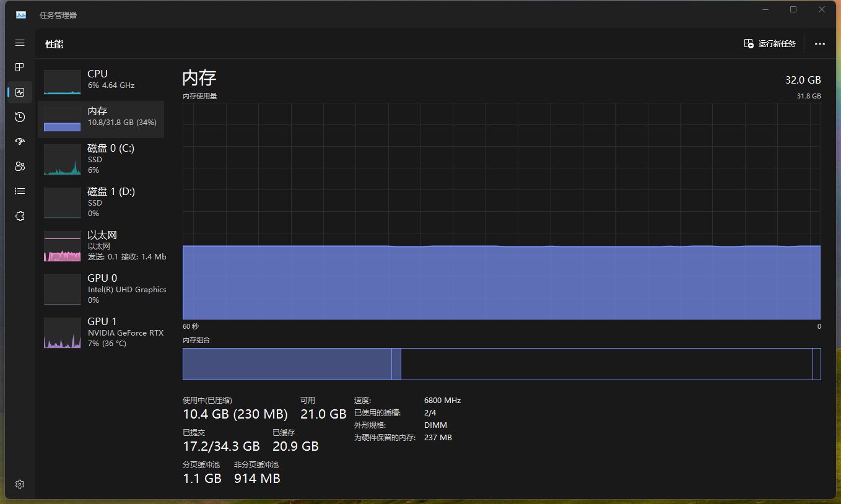Image resolution: width=841 pixels, height=504 pixels.
Task: Click the memory usage graph area
Action: tap(502, 211)
